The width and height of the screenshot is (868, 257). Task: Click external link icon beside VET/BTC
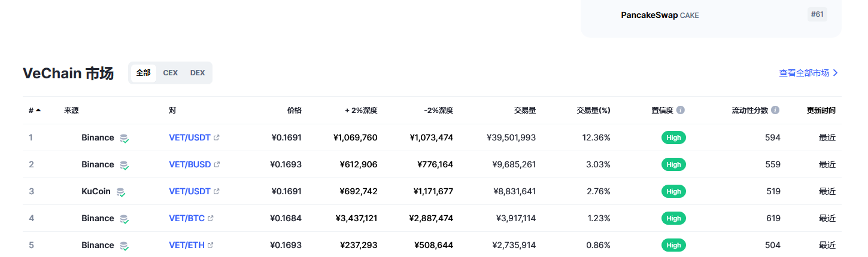tap(211, 218)
